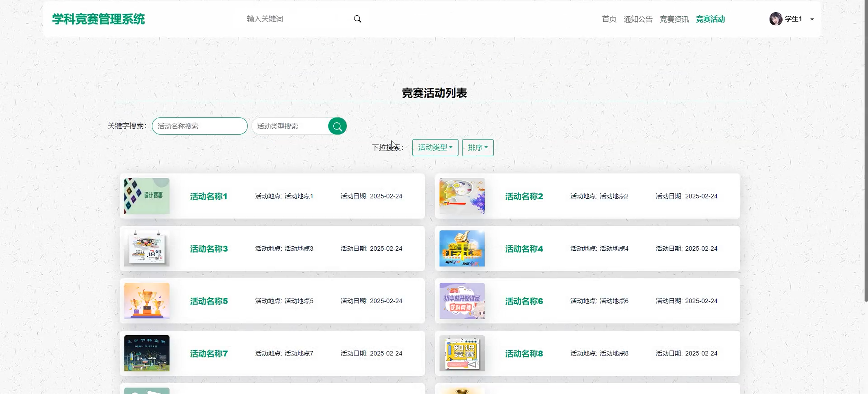
Task: Open the 学生1 account dropdown arrow
Action: point(812,19)
